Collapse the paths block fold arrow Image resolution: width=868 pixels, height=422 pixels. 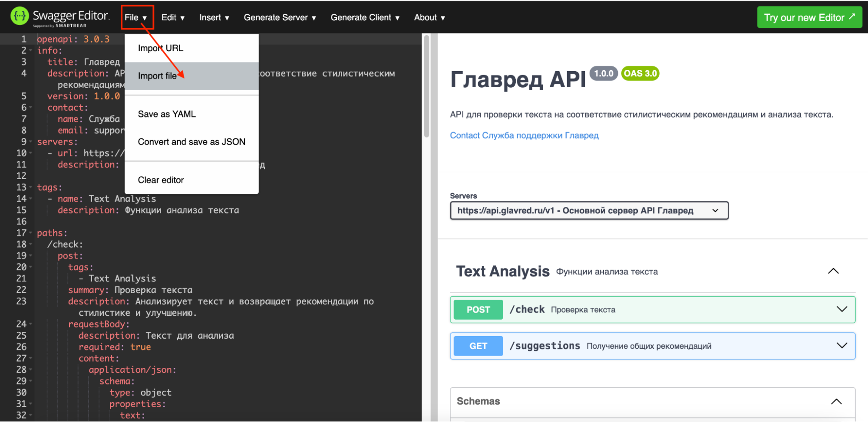point(30,233)
